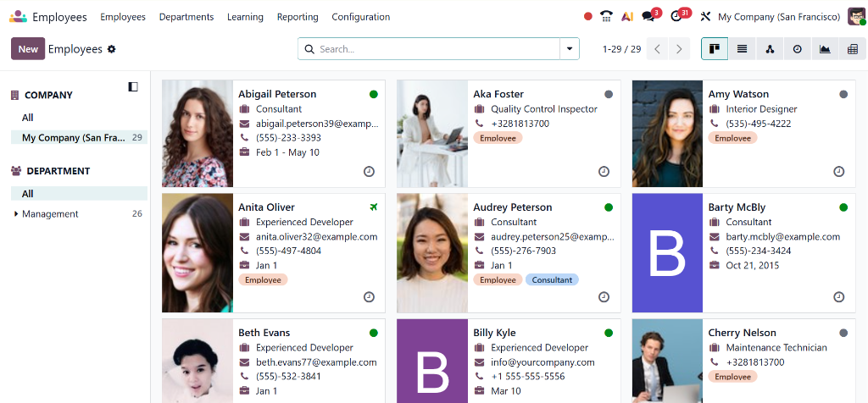Screen dimensions: 868x403
Task: Open the Employees settings gear menu
Action: click(111, 49)
